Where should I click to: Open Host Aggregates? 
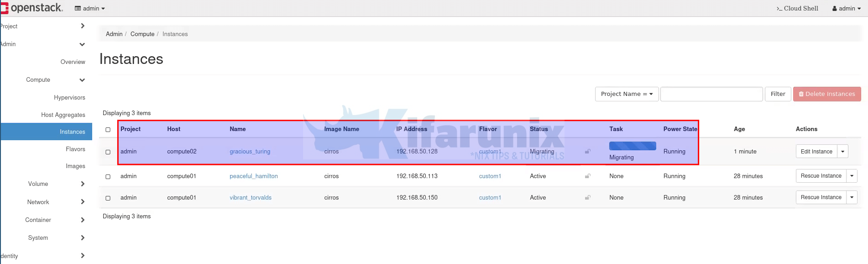tap(63, 115)
